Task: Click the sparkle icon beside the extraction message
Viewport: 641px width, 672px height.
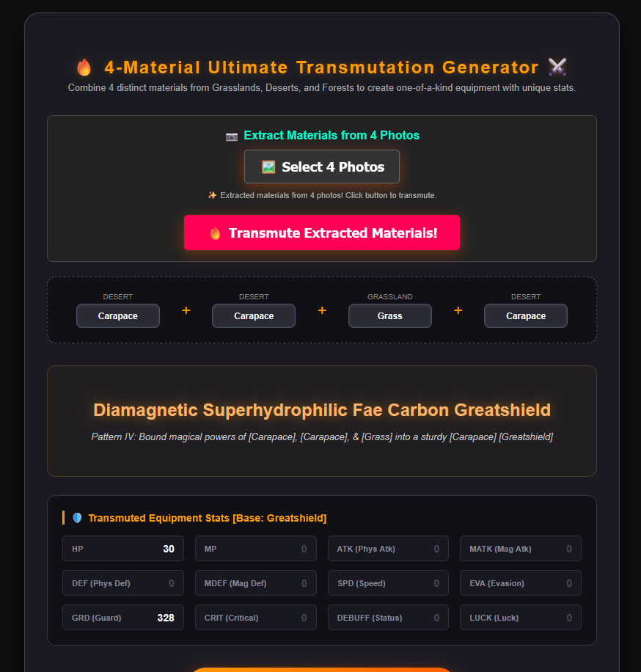Action: coord(212,195)
